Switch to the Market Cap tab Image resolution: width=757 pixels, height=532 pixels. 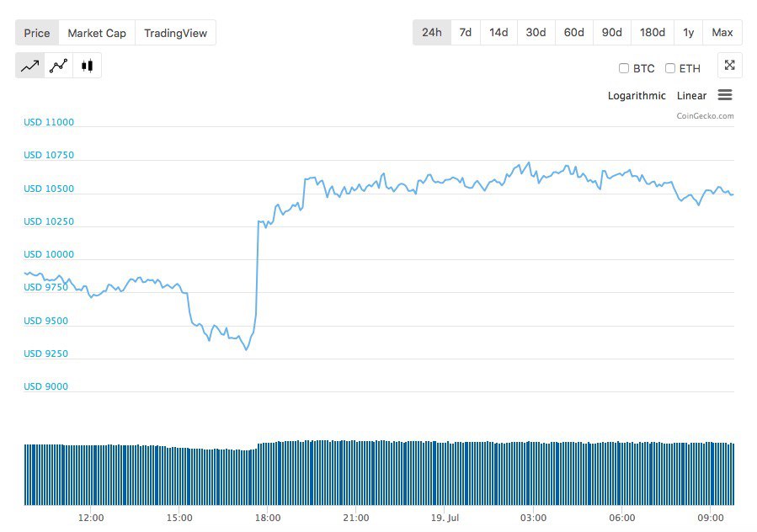pyautogui.click(x=97, y=33)
